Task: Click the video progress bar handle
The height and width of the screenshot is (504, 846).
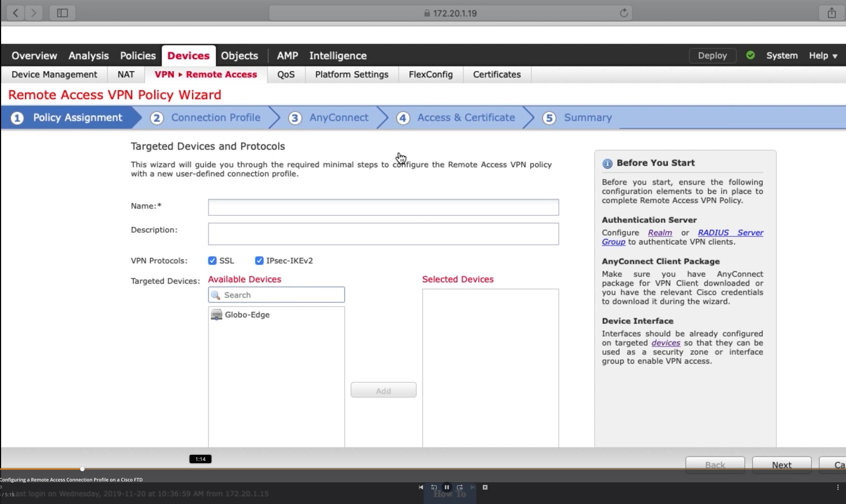Action: [82, 469]
